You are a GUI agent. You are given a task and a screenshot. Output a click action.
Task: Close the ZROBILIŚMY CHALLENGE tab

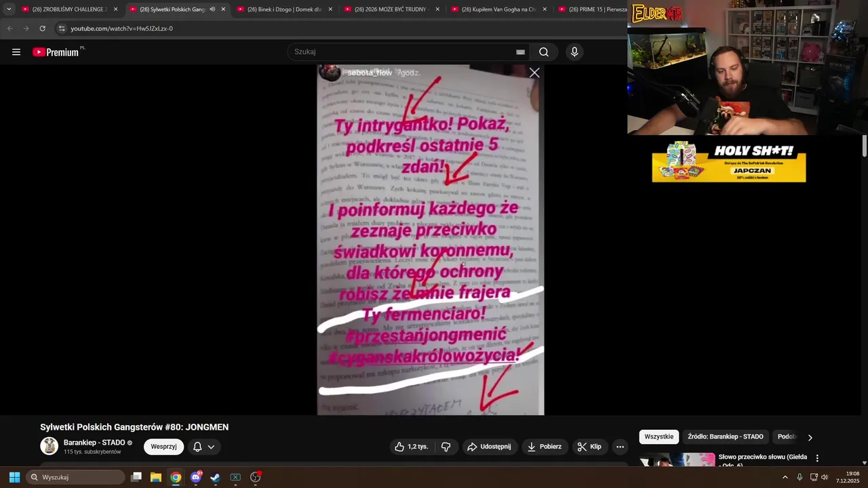click(116, 9)
